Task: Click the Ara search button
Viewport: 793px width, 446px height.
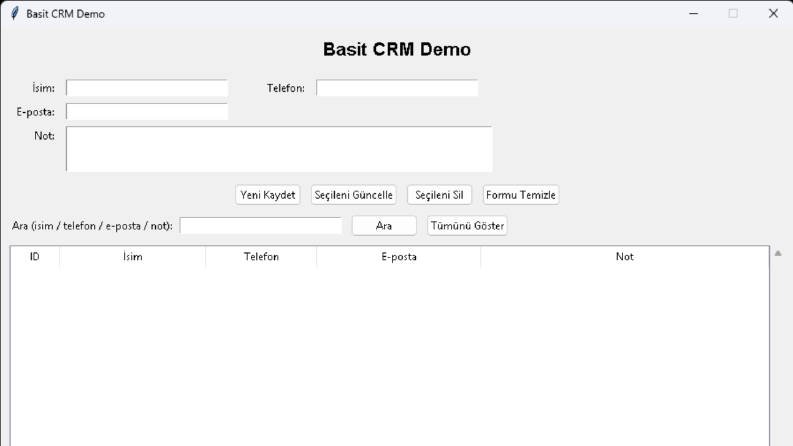Action: pos(384,226)
